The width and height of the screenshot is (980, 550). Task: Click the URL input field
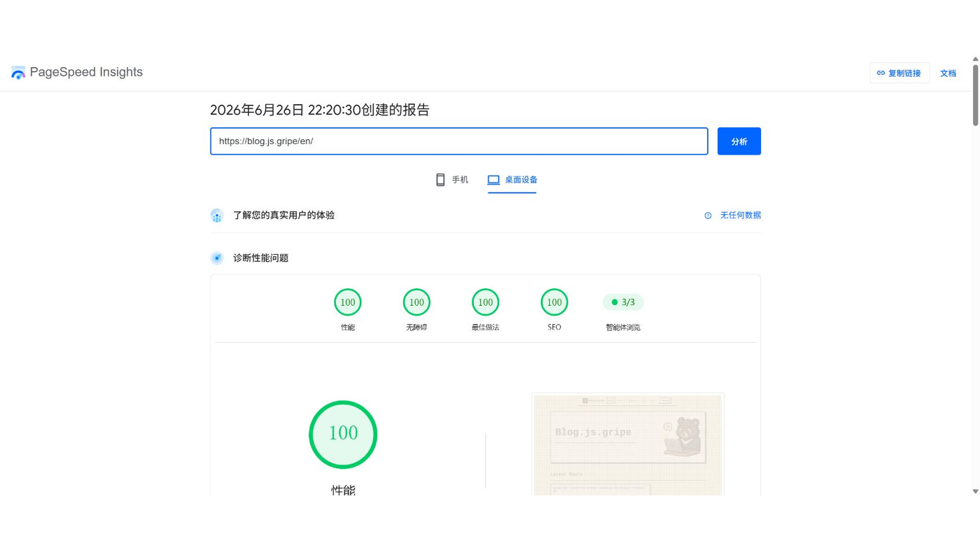pos(459,141)
